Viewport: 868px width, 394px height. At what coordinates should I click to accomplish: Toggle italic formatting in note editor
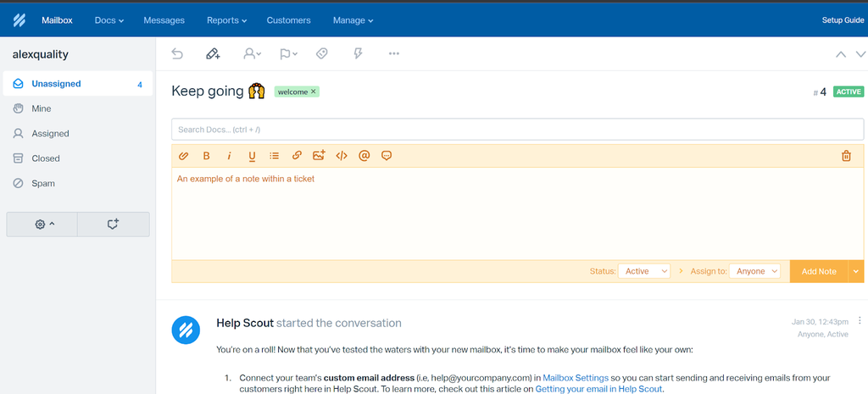[x=229, y=156]
